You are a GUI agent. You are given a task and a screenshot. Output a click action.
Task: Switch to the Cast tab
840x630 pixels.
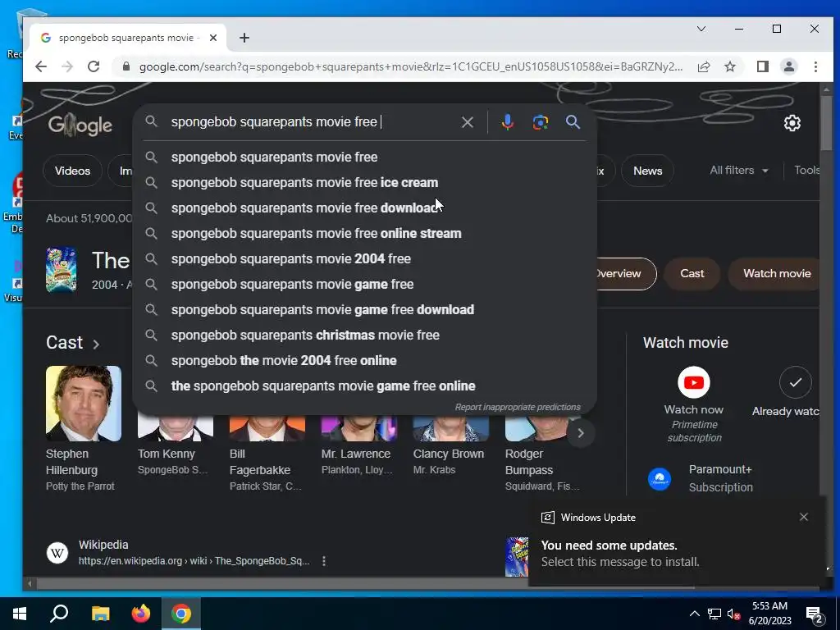692,273
